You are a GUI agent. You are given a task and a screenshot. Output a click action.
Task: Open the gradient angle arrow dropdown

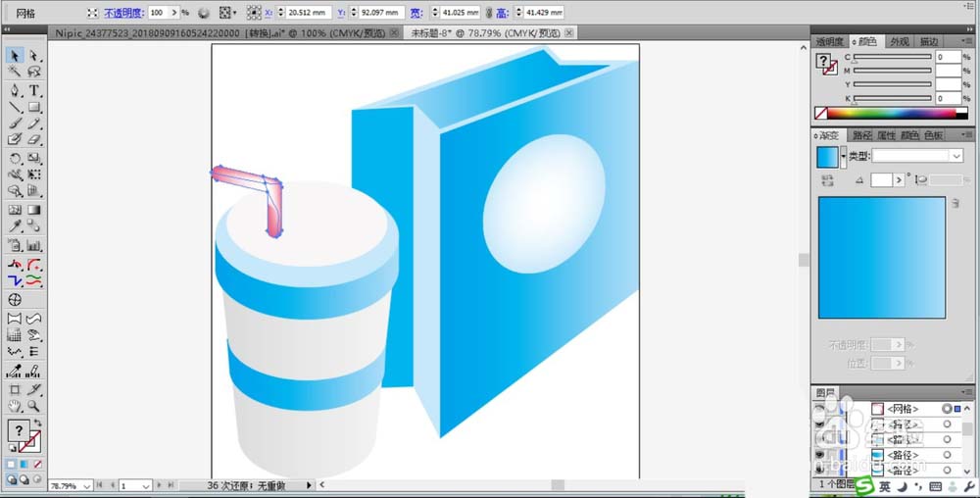coord(899,180)
